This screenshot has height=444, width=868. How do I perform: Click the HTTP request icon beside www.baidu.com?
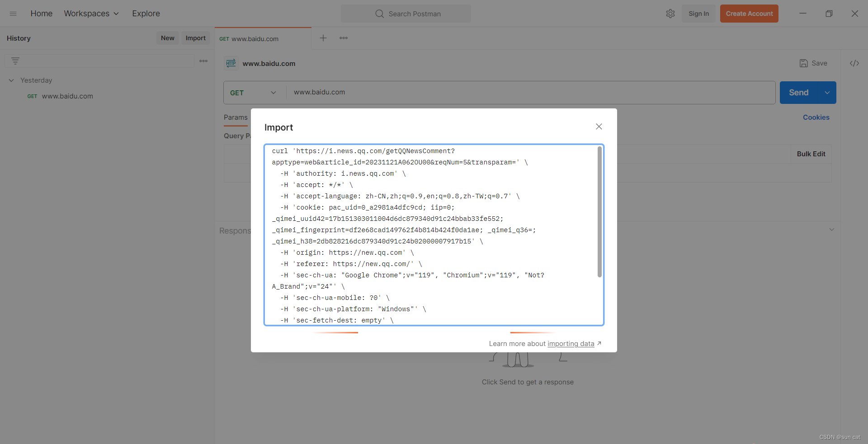231,63
